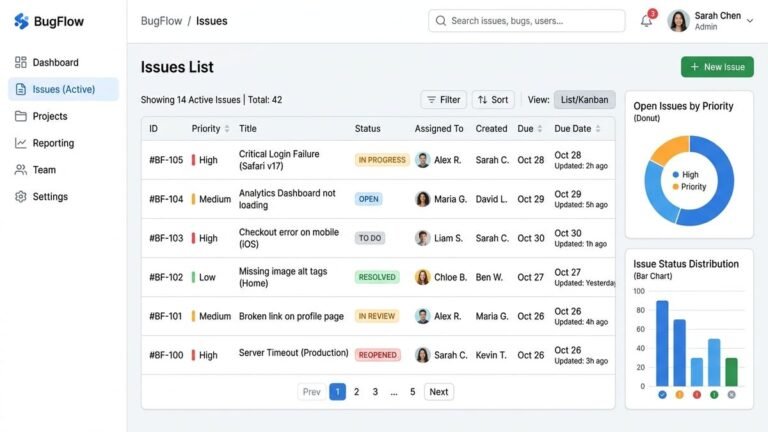Go to page 5
Screen dimensions: 768x432
click(x=412, y=392)
